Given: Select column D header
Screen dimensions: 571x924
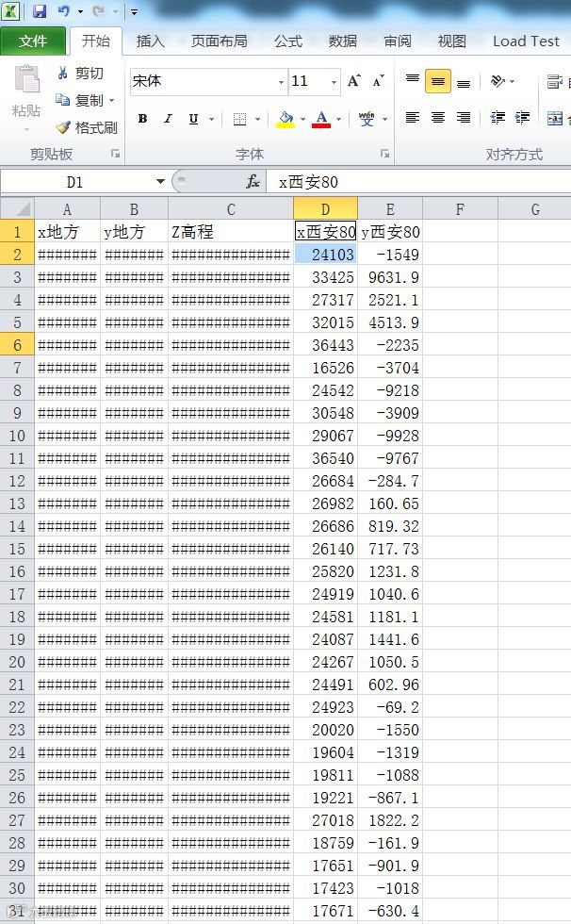Looking at the screenshot, I should 325,209.
